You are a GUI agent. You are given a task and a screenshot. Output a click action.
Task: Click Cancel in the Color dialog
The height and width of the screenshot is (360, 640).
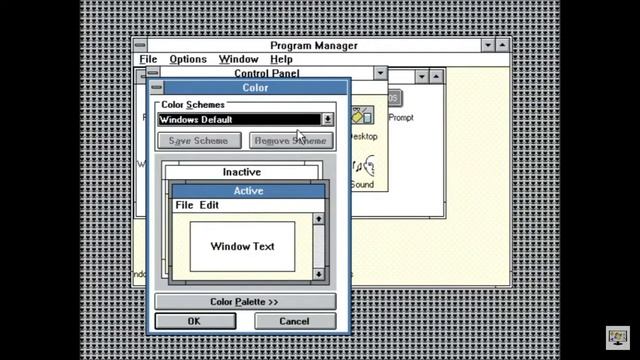(295, 321)
